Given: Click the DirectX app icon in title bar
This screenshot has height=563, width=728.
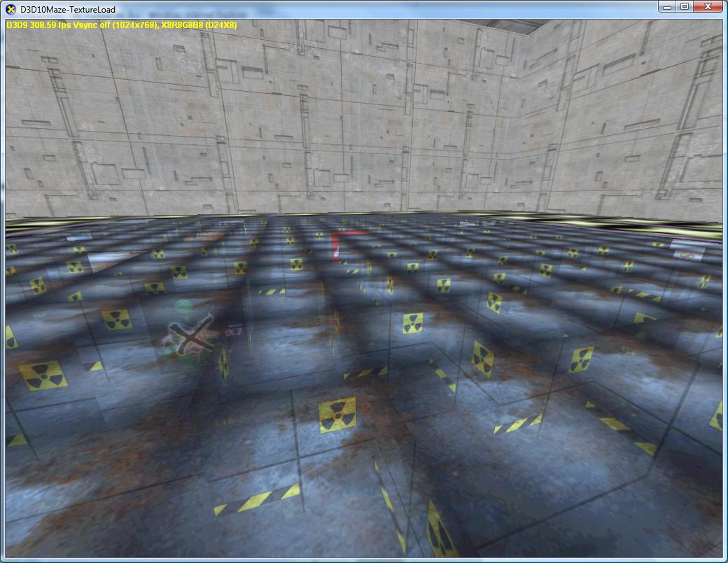Looking at the screenshot, I should pyautogui.click(x=10, y=9).
